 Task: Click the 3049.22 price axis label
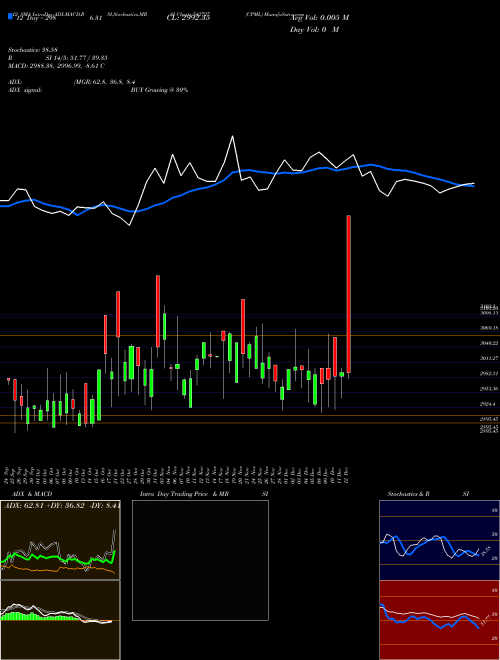(489, 343)
